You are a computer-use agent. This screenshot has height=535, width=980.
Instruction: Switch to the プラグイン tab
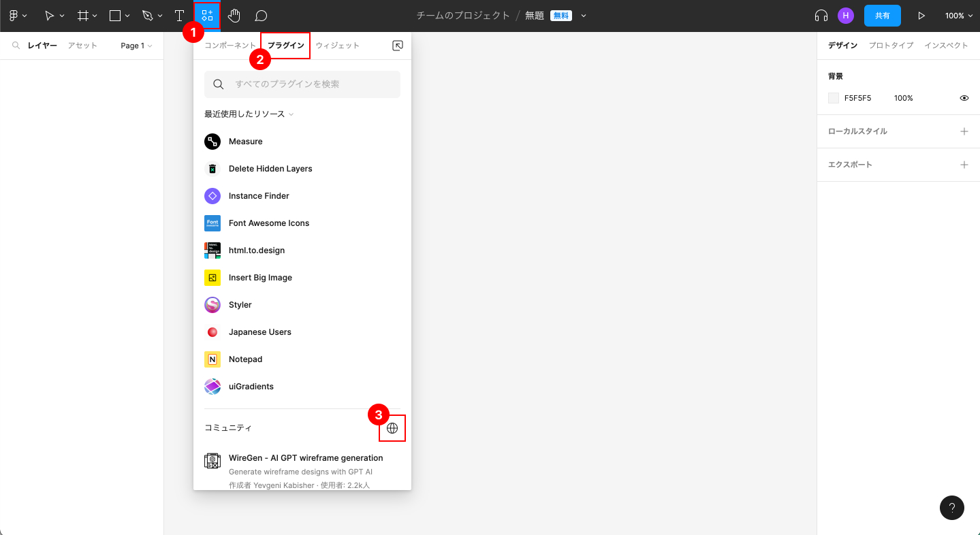[x=285, y=46]
